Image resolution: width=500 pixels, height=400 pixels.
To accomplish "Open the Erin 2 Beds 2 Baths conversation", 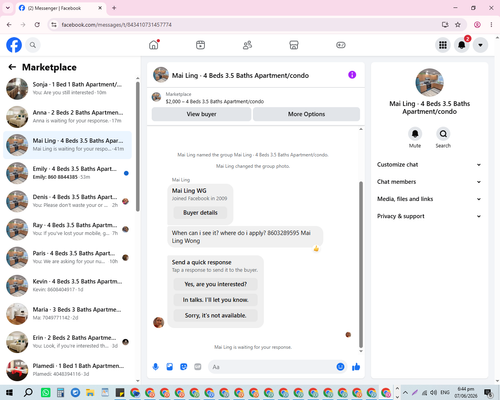I will tap(68, 342).
